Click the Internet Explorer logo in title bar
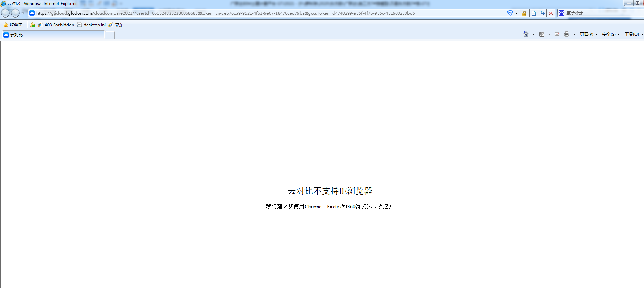Image resolution: width=644 pixels, height=288 pixels. pos(3,3)
